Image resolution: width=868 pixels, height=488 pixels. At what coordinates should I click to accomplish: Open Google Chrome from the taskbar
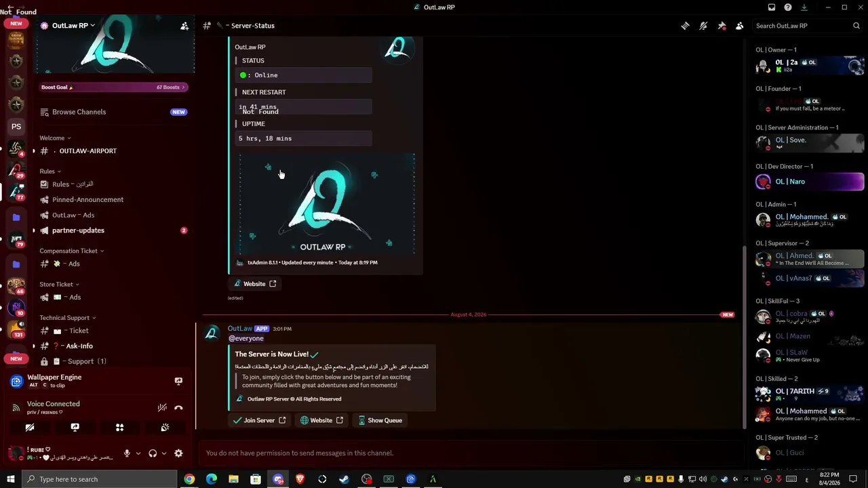click(189, 479)
